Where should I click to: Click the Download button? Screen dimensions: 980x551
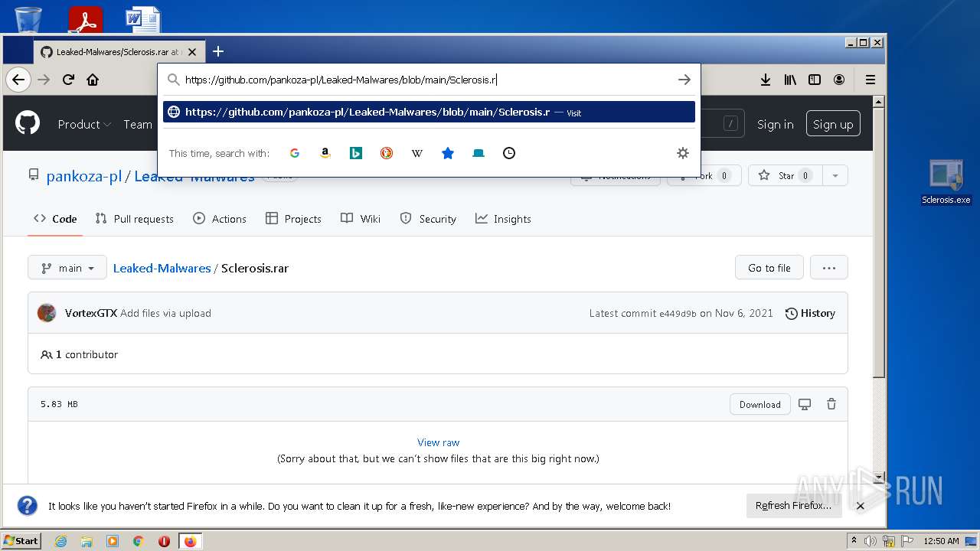click(760, 404)
